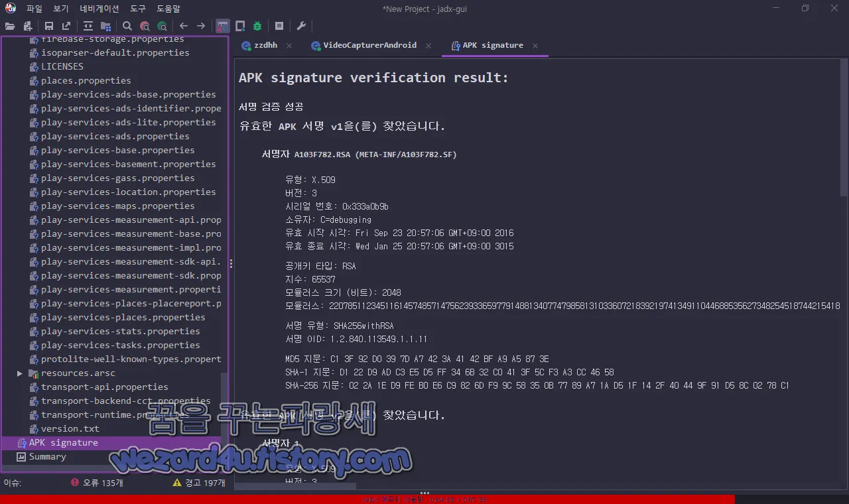Image resolution: width=849 pixels, height=504 pixels.
Task: Open play-services-tasks.properties file
Action: 121,346
